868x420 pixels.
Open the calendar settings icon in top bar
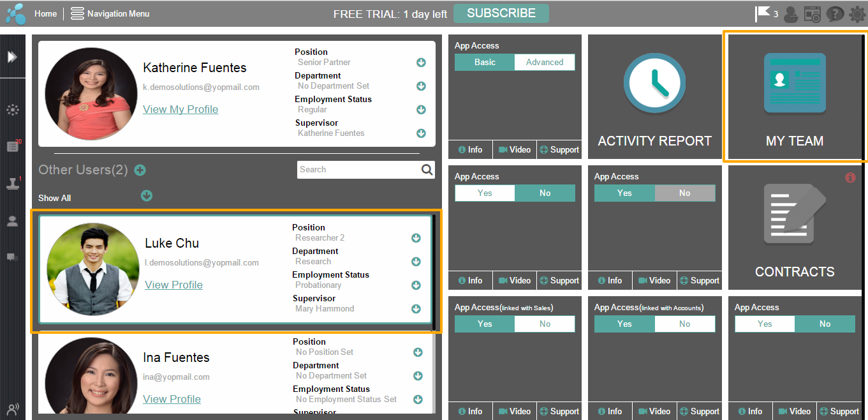812,14
